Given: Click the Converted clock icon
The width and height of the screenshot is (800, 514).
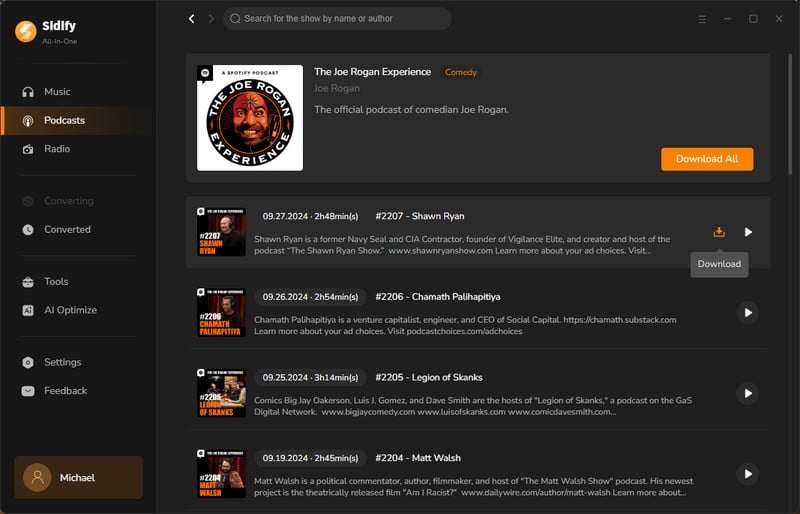Looking at the screenshot, I should click(x=28, y=230).
